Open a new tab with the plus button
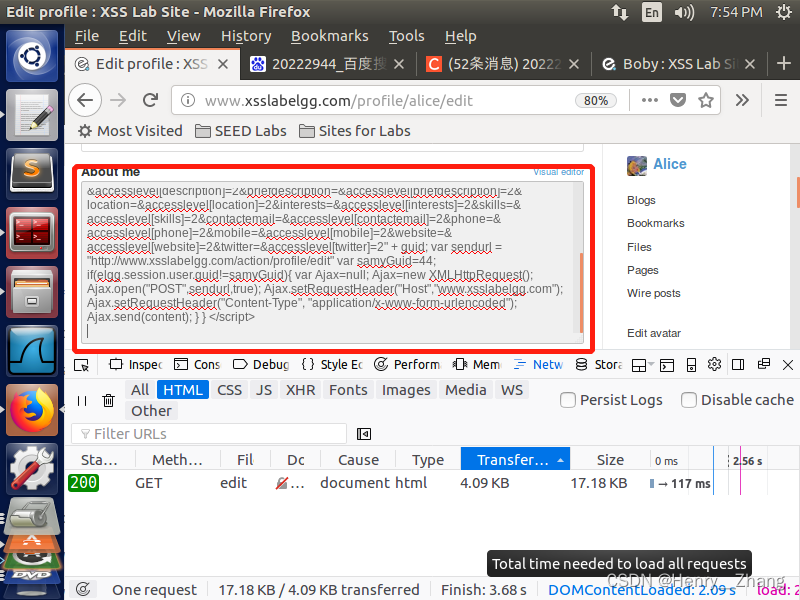Screen dimensions: 800x600 [x=784, y=63]
